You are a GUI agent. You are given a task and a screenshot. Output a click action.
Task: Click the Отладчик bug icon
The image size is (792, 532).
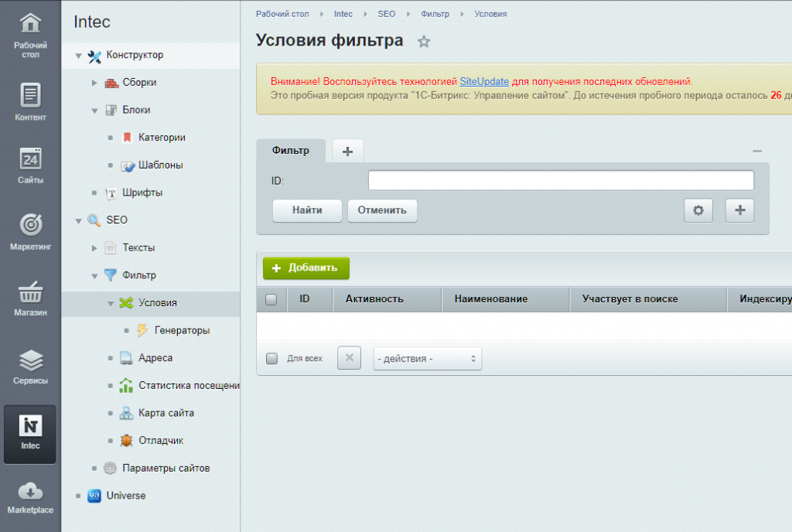tap(126, 441)
